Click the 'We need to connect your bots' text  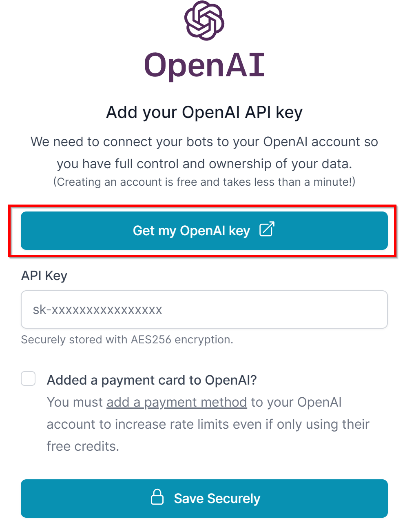pyautogui.click(x=204, y=142)
